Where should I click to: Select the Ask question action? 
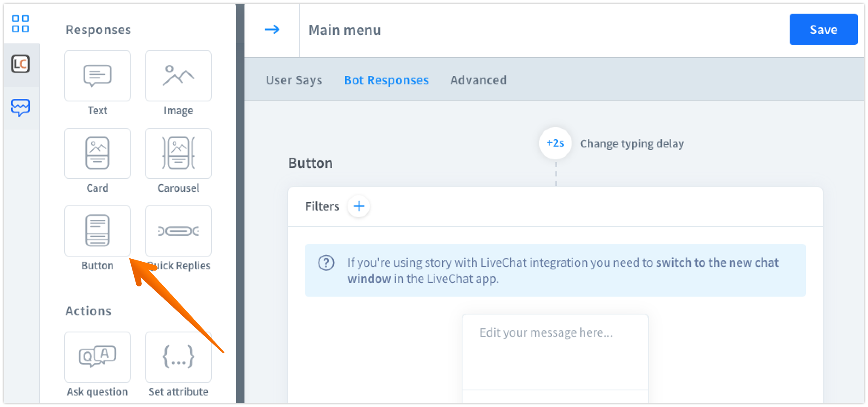coord(97,357)
